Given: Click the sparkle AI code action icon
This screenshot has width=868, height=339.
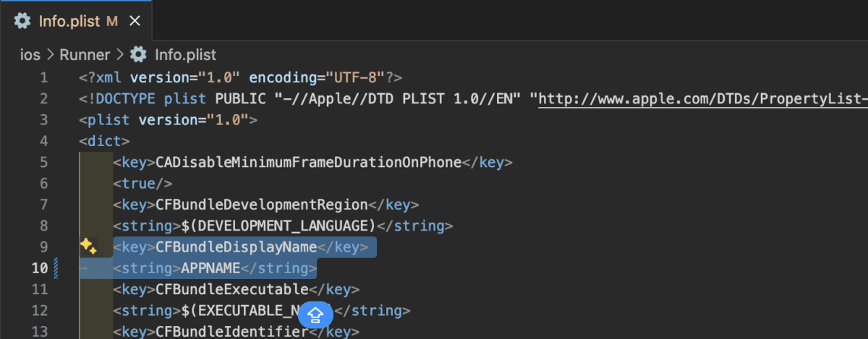Looking at the screenshot, I should coord(88,247).
